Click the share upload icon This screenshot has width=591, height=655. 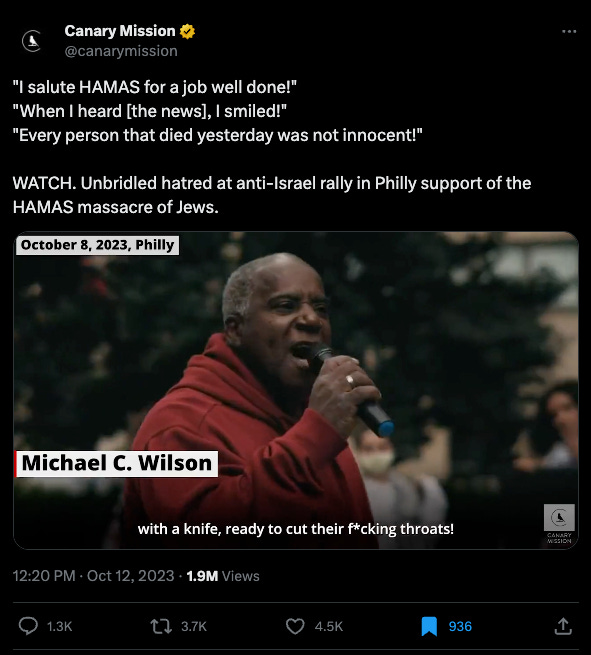[563, 626]
